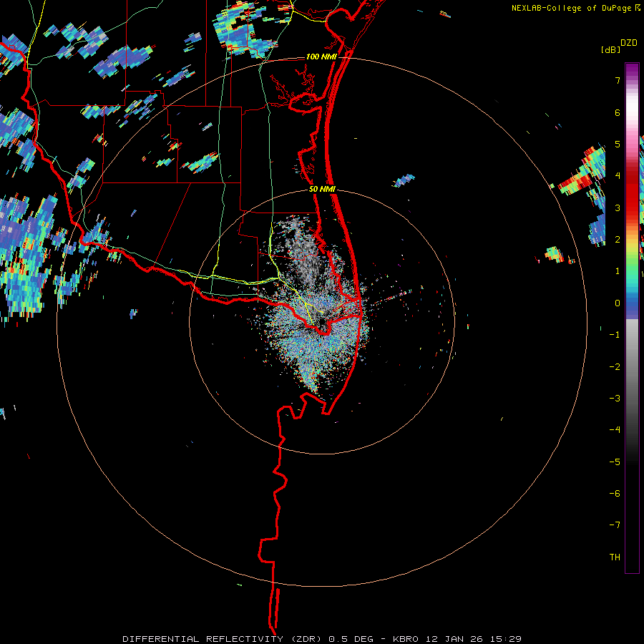The width and height of the screenshot is (644, 644).
Task: Click the 5 value on color scale
Action: tap(618, 144)
